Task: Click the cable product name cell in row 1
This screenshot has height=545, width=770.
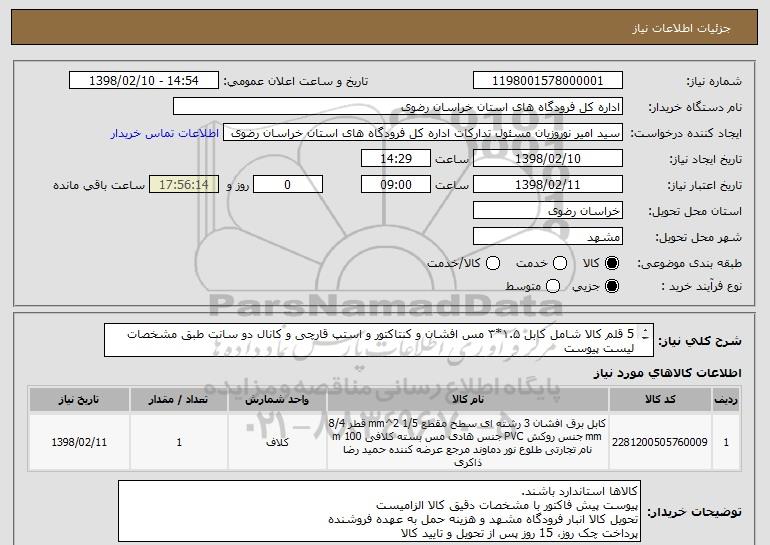Action: 468,442
